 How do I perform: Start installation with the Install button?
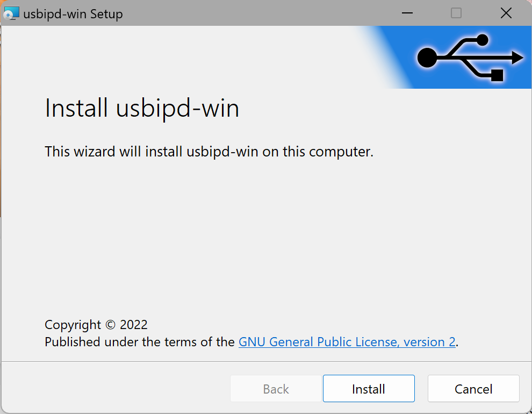(x=369, y=389)
